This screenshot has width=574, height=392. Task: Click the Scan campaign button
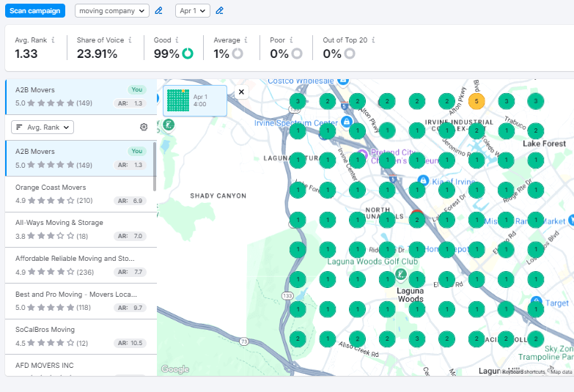(35, 10)
